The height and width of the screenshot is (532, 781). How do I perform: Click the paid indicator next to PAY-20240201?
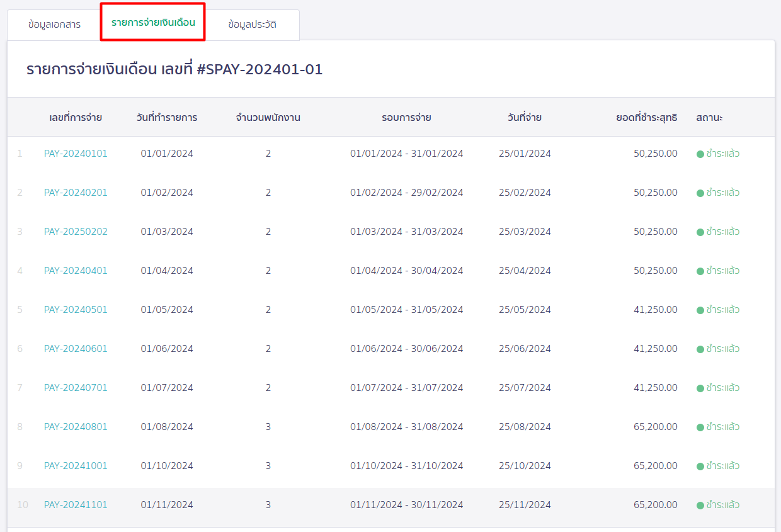700,192
